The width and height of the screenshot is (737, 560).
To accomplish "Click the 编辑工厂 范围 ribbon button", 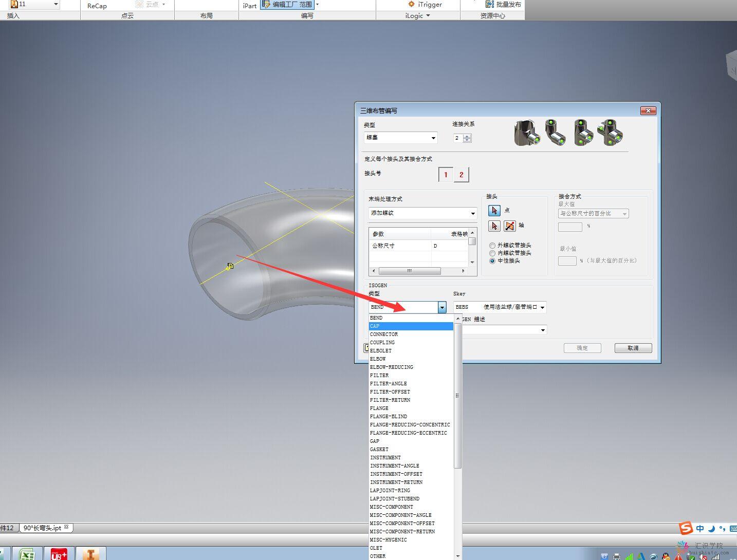I will [x=287, y=4].
